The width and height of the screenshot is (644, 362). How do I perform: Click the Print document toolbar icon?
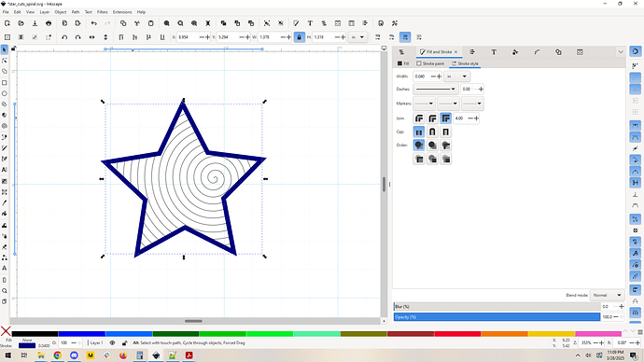pyautogui.click(x=49, y=23)
